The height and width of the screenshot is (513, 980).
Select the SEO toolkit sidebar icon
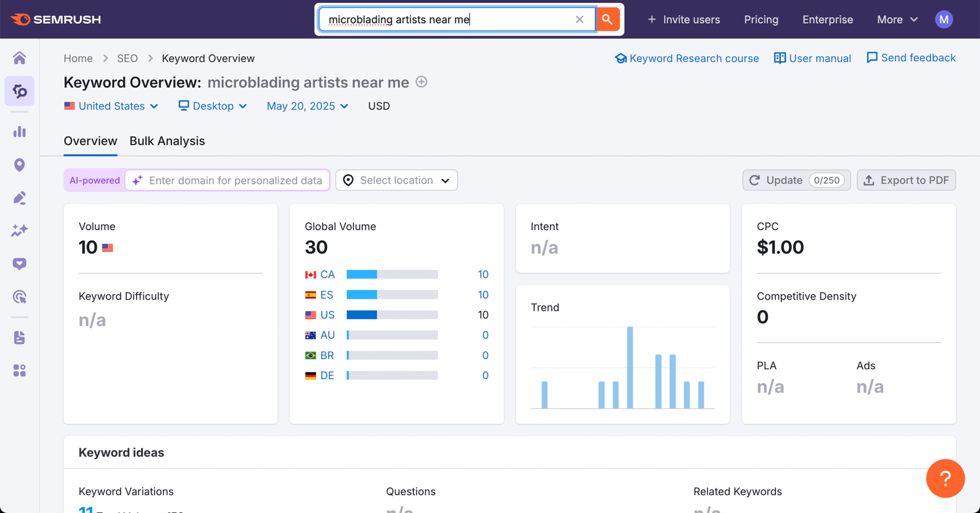point(20,91)
